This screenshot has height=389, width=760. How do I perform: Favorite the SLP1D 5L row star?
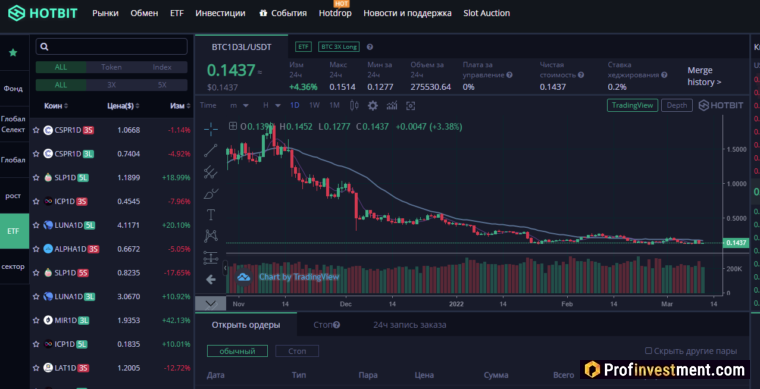pyautogui.click(x=36, y=178)
